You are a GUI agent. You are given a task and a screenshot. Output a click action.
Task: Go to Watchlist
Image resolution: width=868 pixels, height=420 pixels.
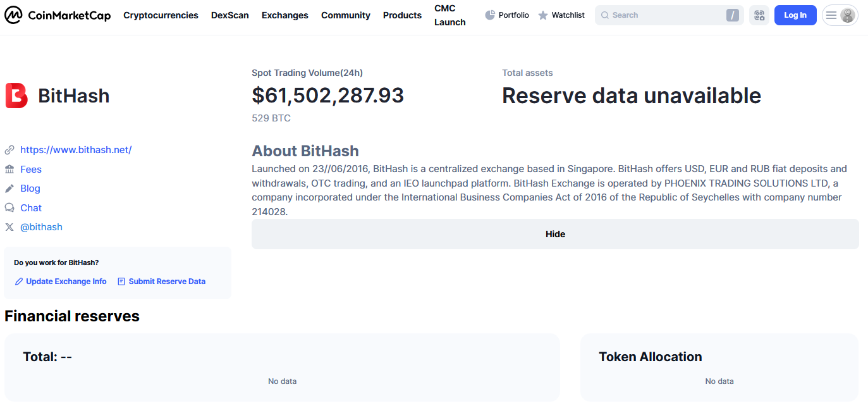pos(561,15)
